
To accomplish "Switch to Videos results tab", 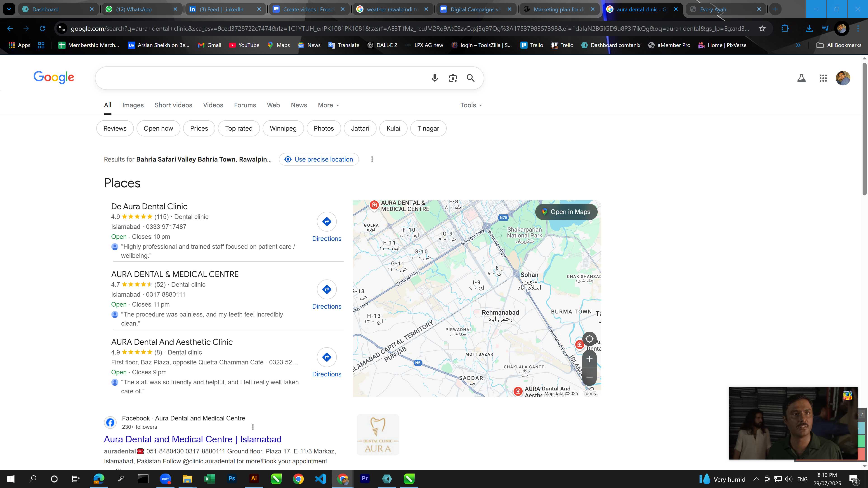I will (x=213, y=106).
